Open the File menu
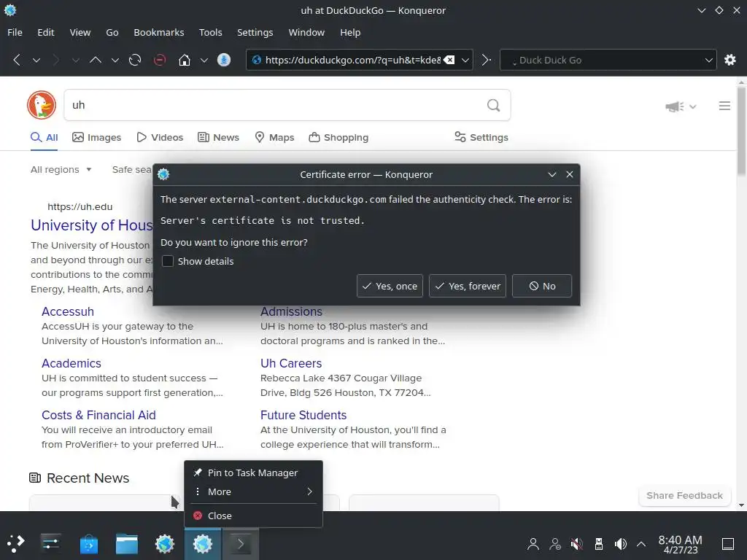This screenshot has height=560, width=747. click(15, 32)
